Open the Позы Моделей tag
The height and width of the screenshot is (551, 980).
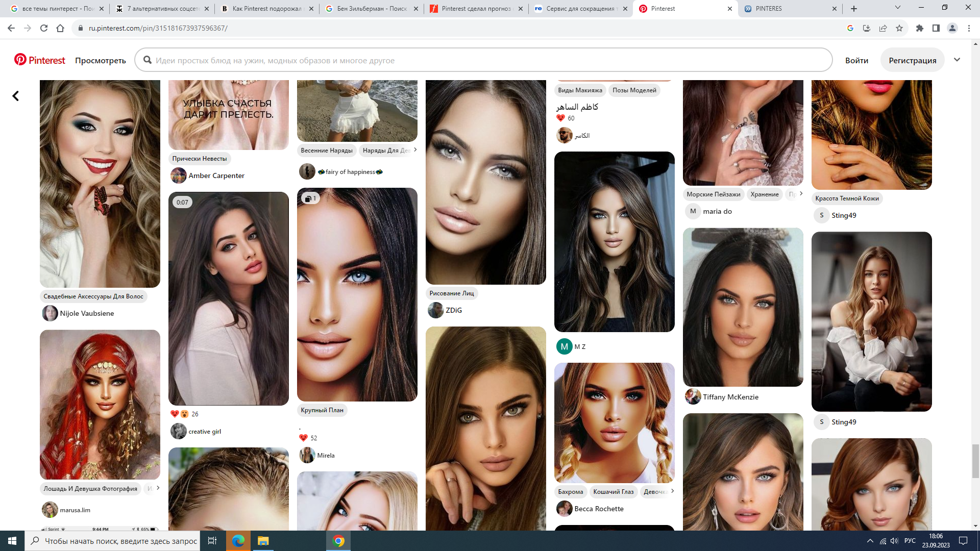click(x=634, y=90)
